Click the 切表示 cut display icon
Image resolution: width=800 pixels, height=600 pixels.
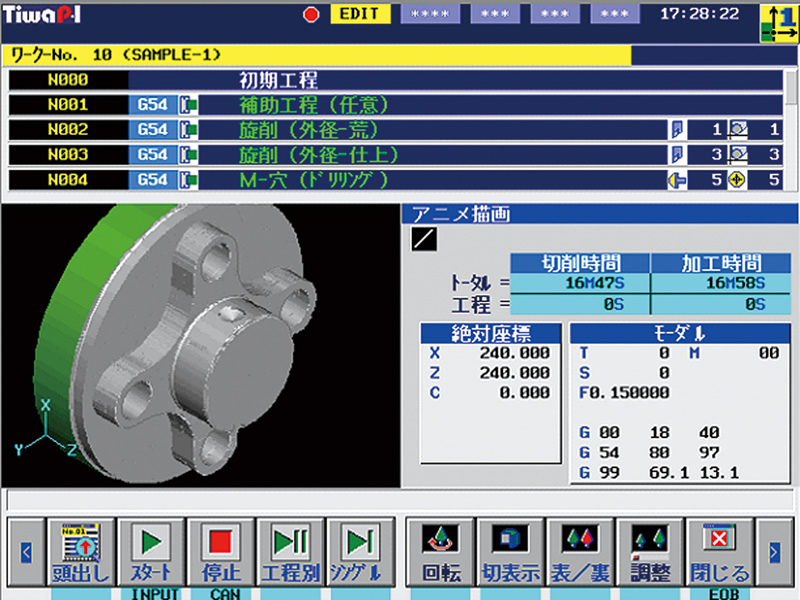pos(510,551)
